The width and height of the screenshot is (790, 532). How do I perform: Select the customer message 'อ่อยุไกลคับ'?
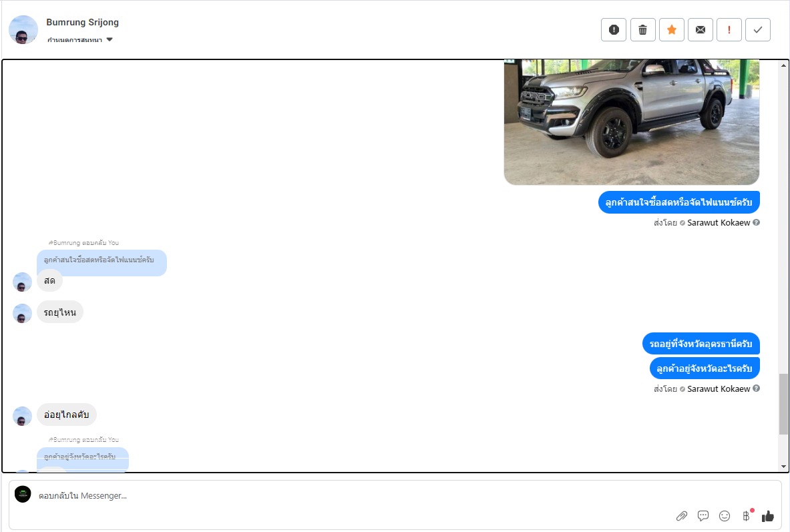point(67,415)
